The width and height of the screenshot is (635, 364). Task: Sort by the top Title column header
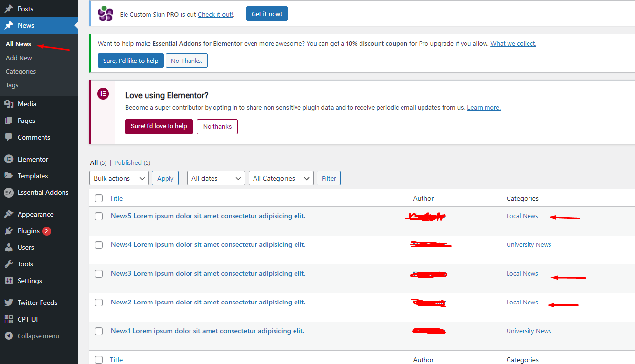116,198
